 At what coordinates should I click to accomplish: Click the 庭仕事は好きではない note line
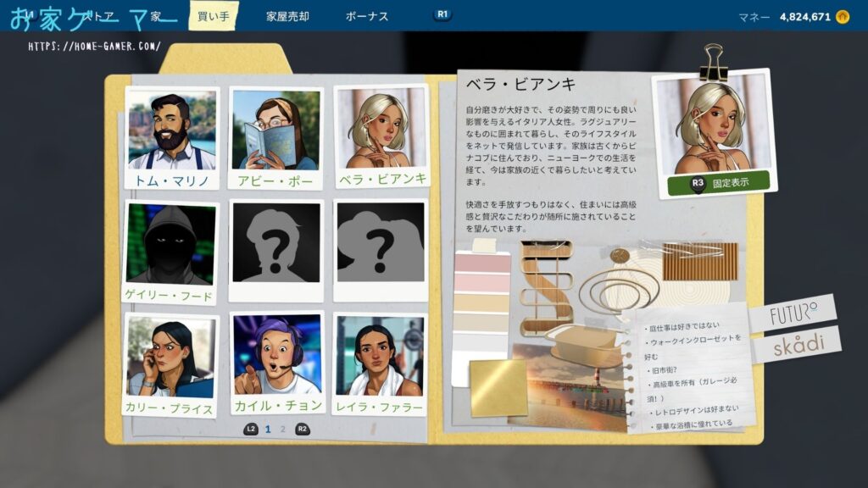point(684,326)
